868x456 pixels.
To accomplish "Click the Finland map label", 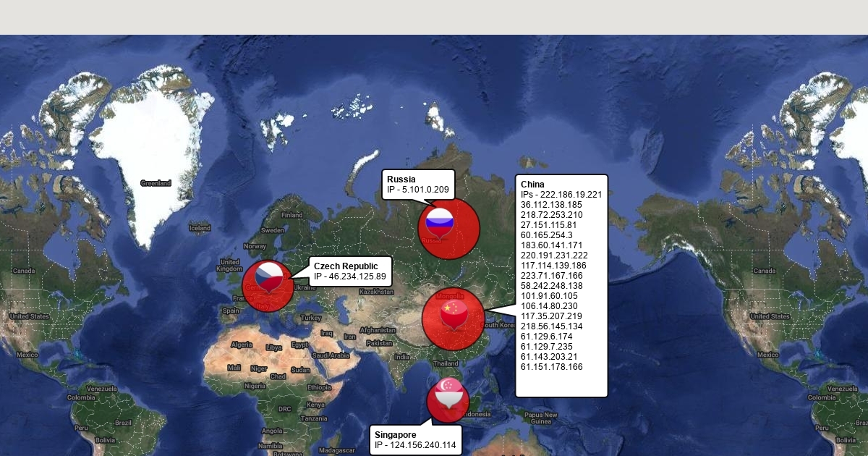I will [x=292, y=215].
